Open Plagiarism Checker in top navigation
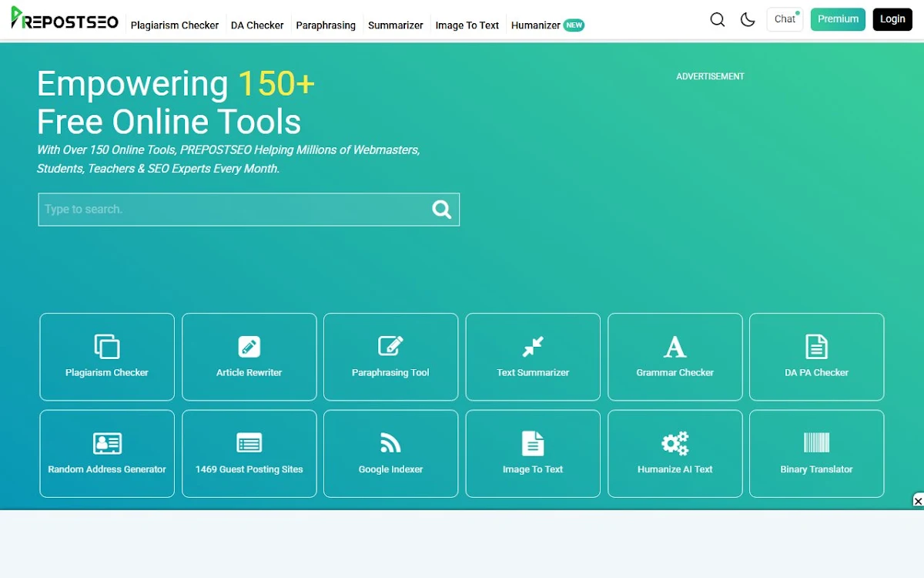The image size is (924, 578). (175, 25)
